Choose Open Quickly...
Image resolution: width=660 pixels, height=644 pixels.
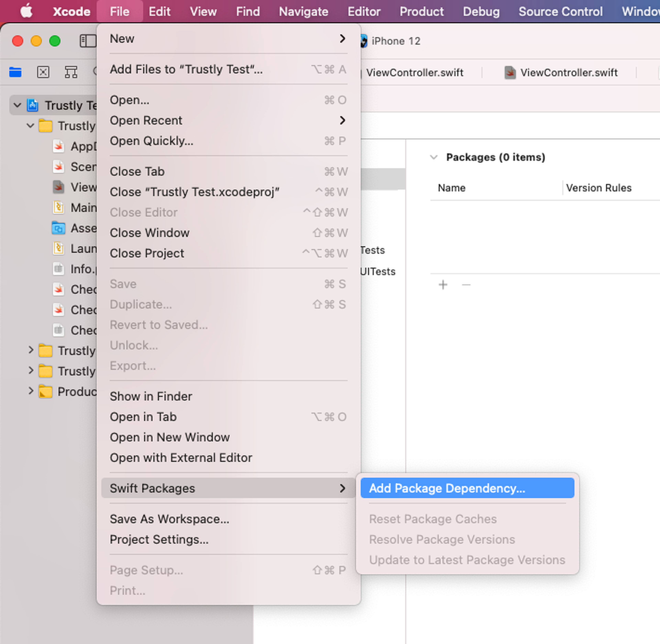pos(228,141)
